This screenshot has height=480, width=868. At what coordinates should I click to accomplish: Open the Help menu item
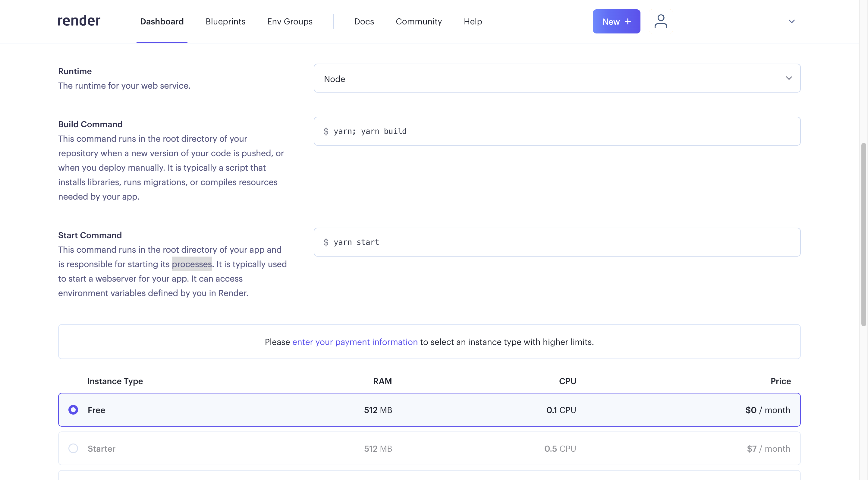(x=472, y=21)
